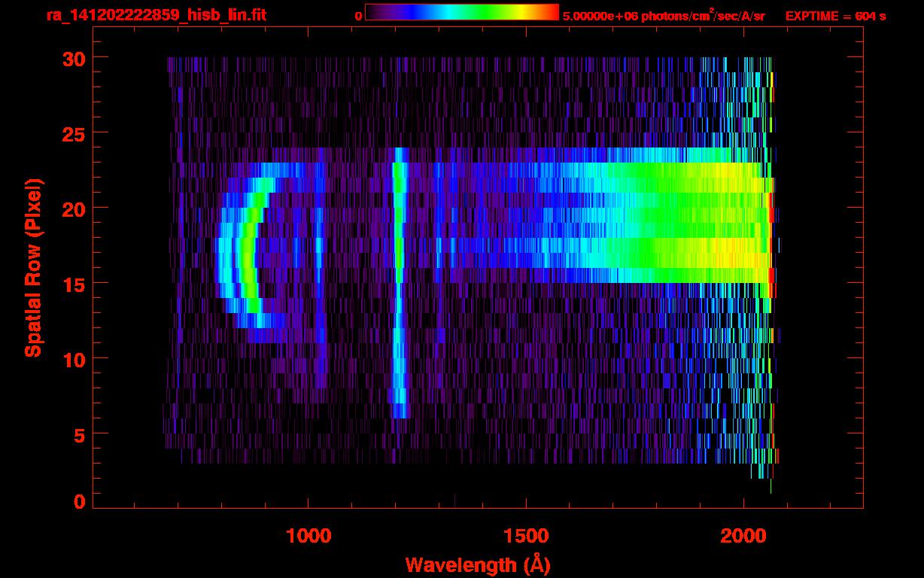Click the Spatial Row (Pixel) axis label

click(x=32, y=267)
